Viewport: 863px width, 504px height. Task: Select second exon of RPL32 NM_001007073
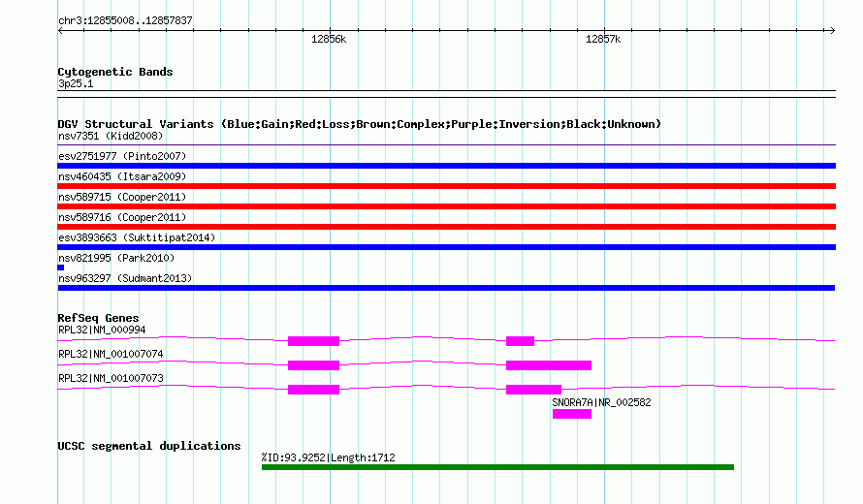pyautogui.click(x=534, y=390)
